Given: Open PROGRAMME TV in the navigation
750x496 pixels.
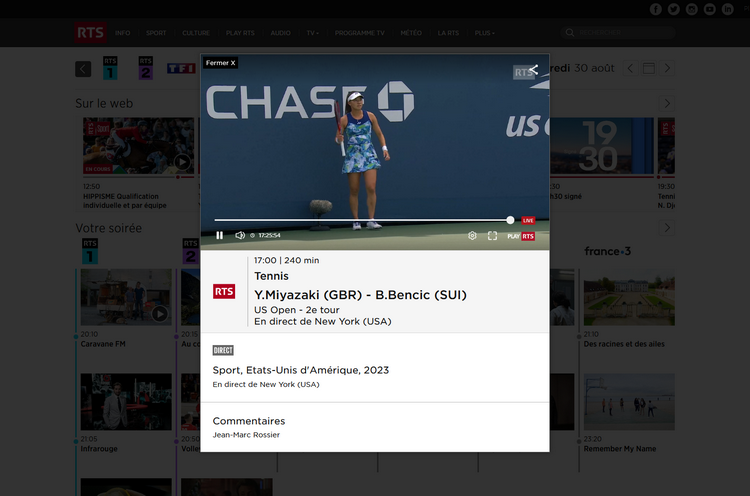Looking at the screenshot, I should click(360, 33).
